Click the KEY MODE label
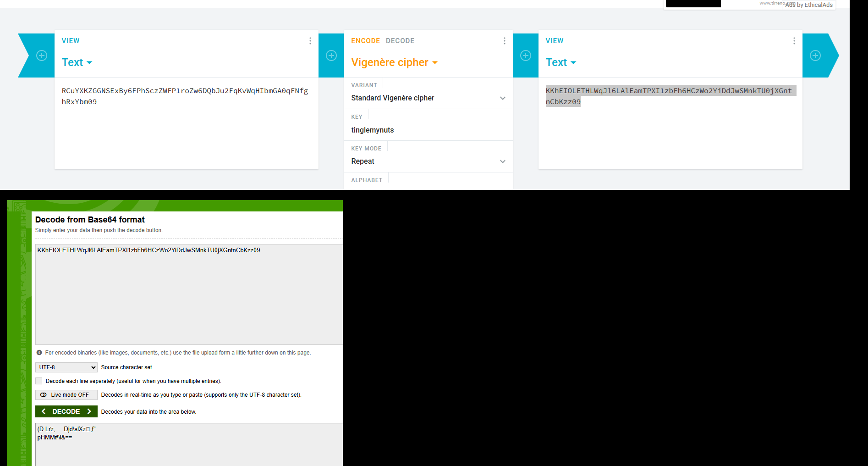Screen dimensions: 868x466 pos(366,149)
